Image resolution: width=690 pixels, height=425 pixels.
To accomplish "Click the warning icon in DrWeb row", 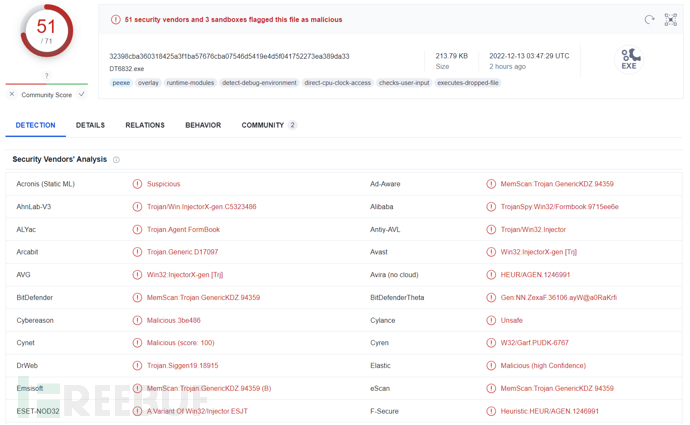I will 137,366.
